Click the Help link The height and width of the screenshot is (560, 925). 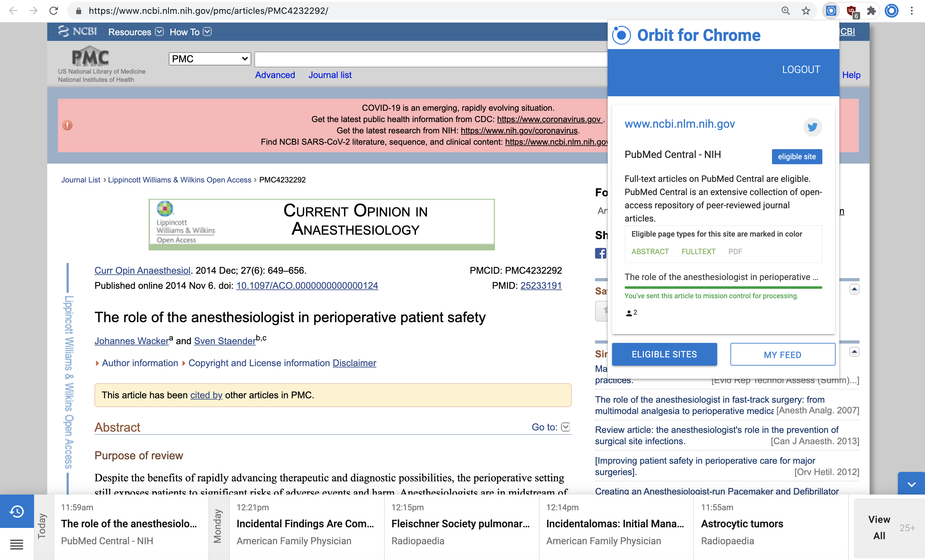(851, 75)
